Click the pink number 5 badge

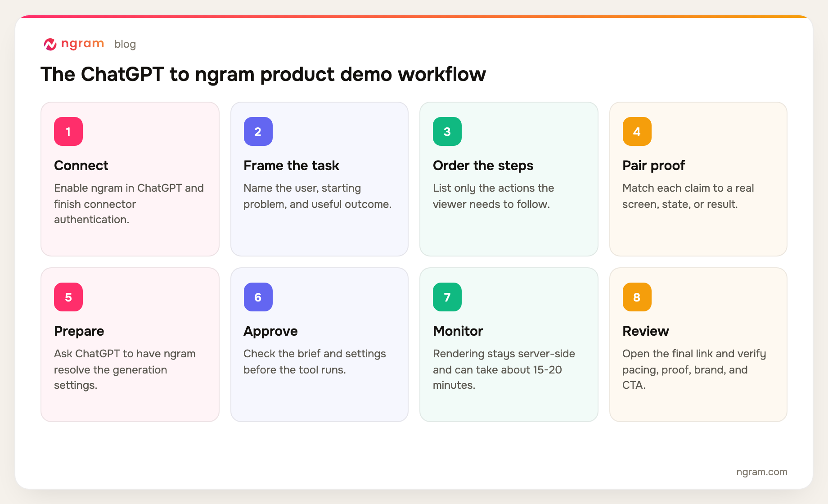68,297
